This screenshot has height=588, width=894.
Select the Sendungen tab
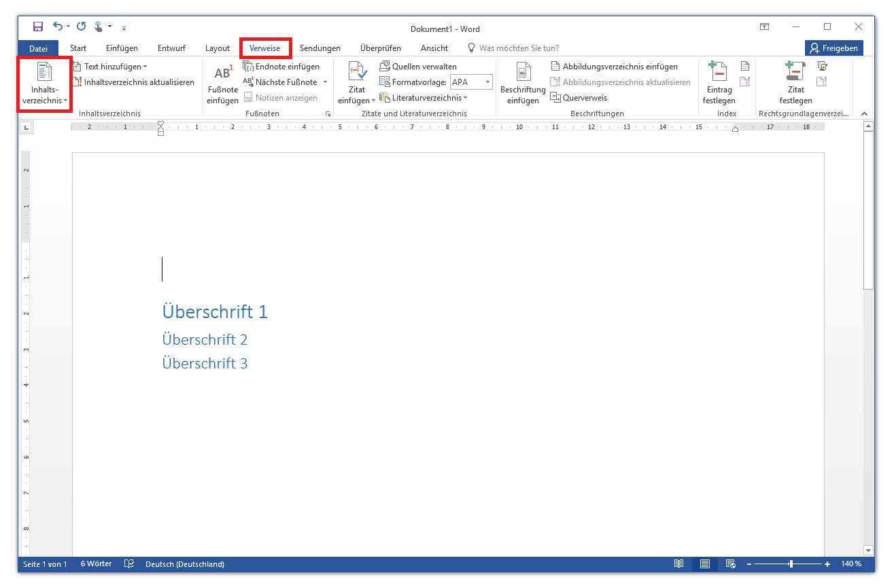pyautogui.click(x=320, y=48)
